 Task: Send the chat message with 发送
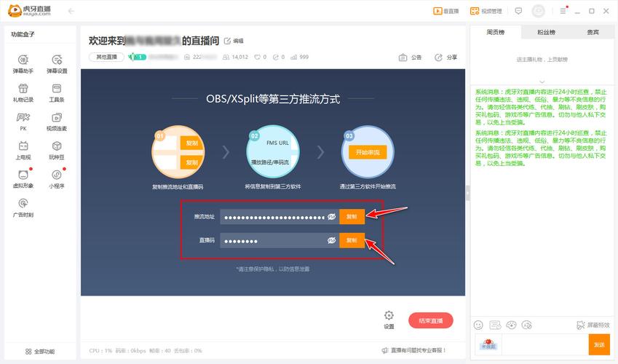599,344
